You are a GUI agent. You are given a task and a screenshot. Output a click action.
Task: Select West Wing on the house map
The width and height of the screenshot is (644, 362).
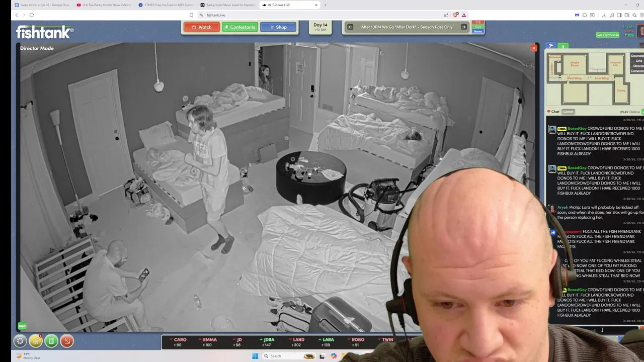tap(574, 78)
